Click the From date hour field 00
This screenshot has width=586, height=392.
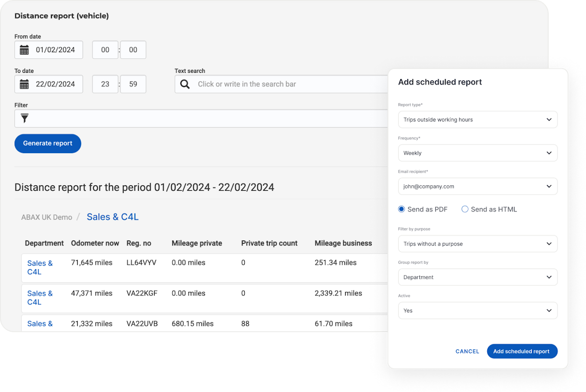point(105,50)
